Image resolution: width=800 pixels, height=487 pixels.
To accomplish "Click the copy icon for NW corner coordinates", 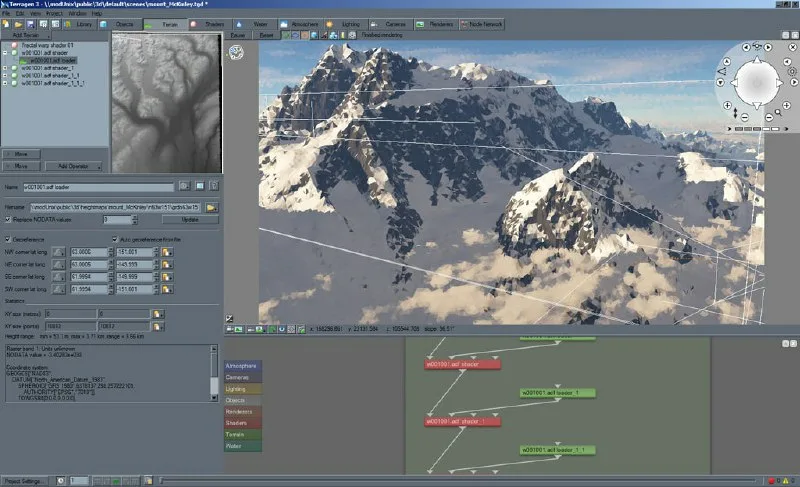I will (167, 253).
